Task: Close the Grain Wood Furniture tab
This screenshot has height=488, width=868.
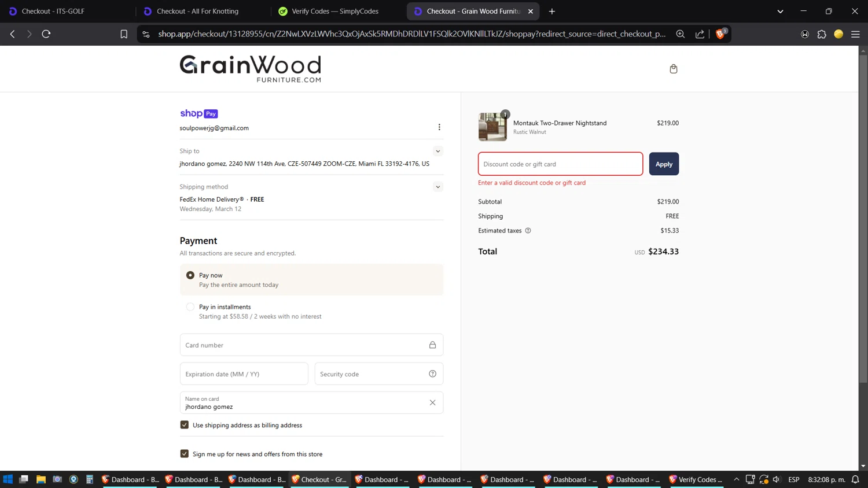Action: point(531,11)
